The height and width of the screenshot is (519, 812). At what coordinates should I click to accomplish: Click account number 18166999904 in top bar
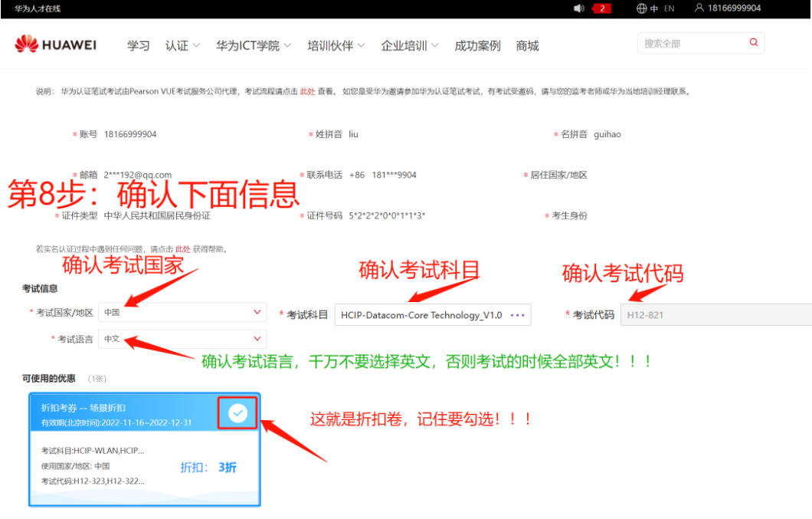(734, 8)
